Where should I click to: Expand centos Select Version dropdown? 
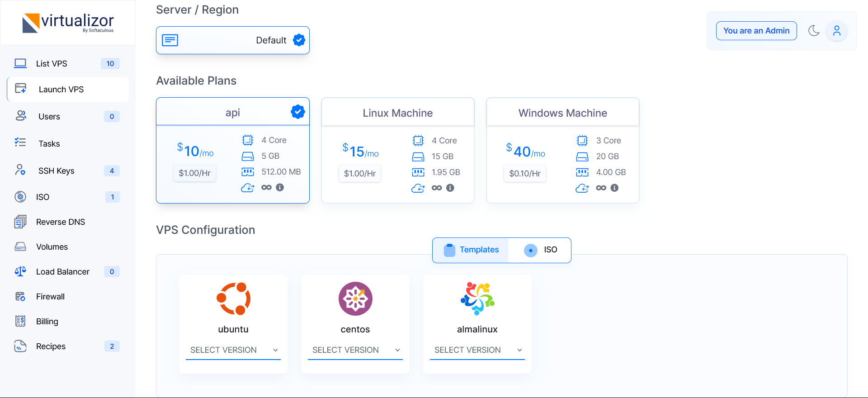(x=355, y=350)
